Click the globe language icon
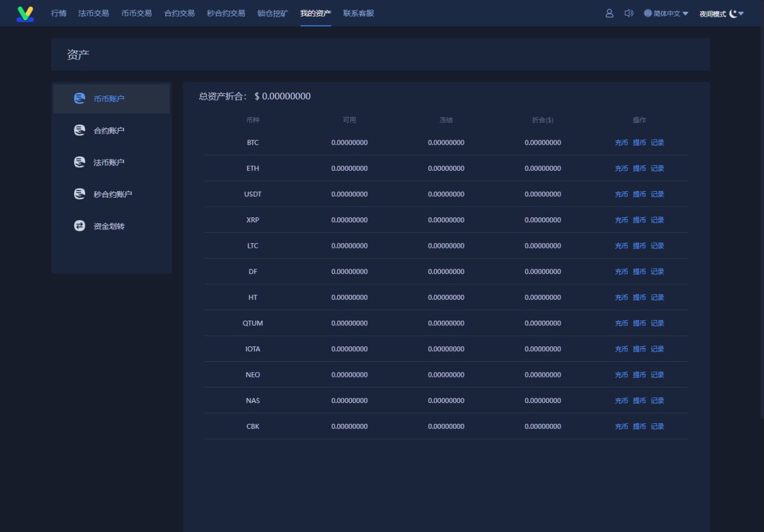 coord(648,13)
